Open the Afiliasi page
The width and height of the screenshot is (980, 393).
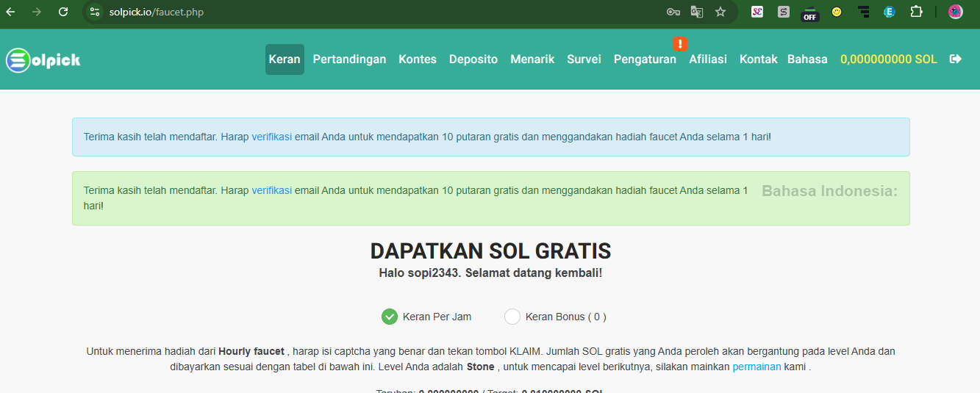[708, 60]
